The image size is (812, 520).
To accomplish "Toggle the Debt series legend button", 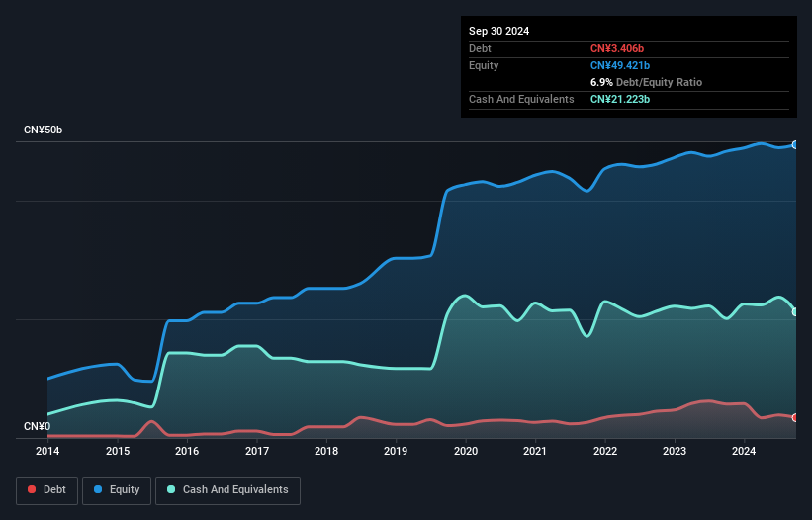I will point(47,490).
